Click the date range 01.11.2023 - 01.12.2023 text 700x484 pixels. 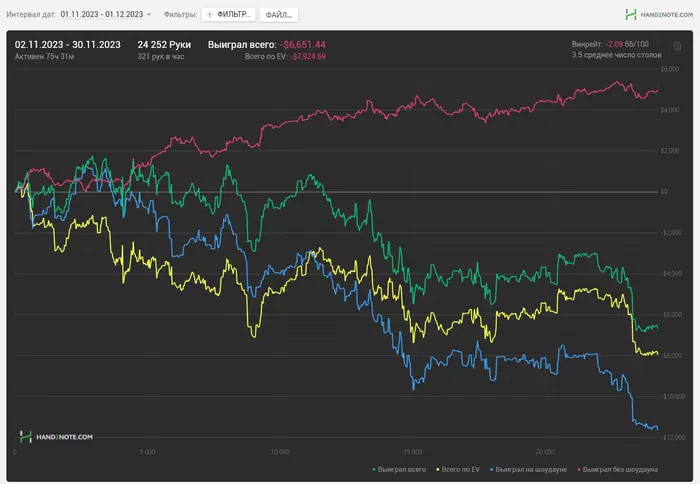tap(101, 15)
